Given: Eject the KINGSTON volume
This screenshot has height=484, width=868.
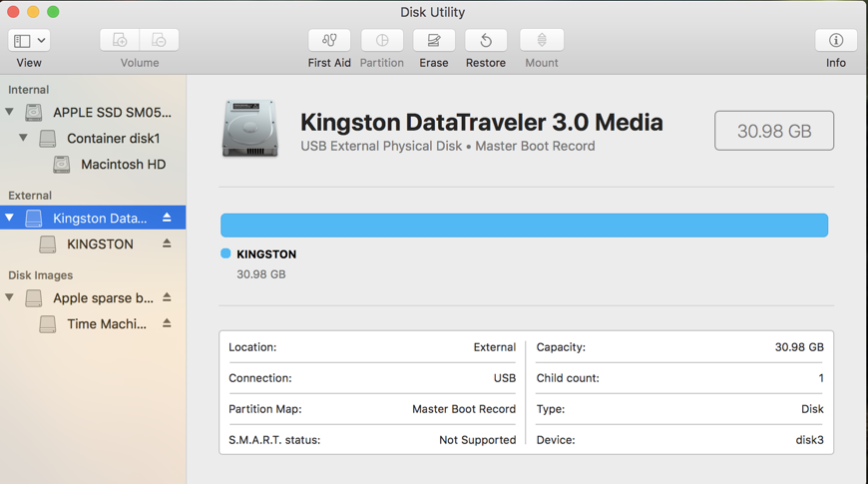Looking at the screenshot, I should click(167, 243).
